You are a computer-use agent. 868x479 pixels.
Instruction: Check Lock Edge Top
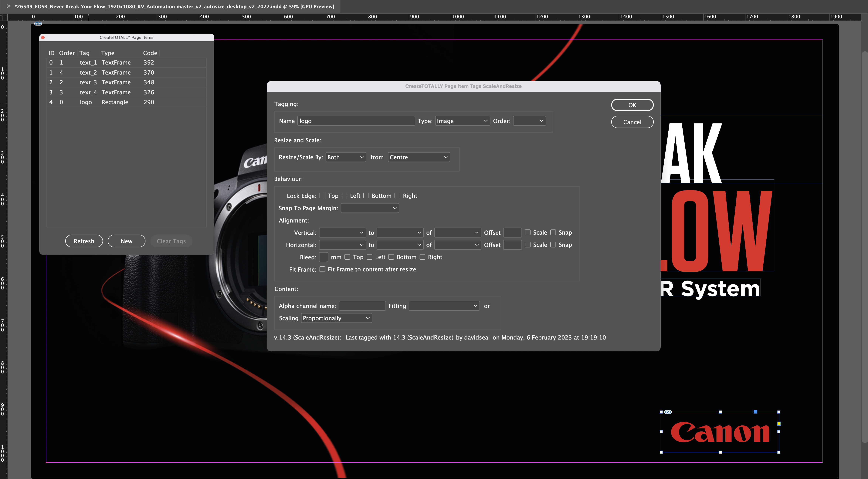[x=322, y=196]
